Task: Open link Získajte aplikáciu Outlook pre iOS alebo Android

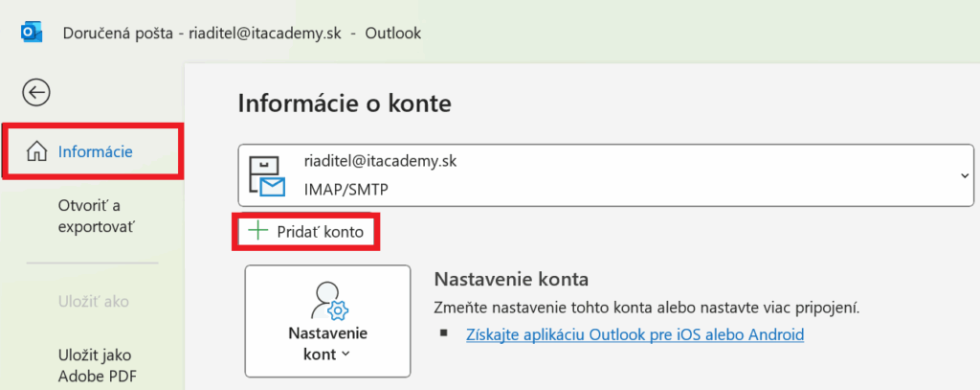Action: [x=635, y=334]
